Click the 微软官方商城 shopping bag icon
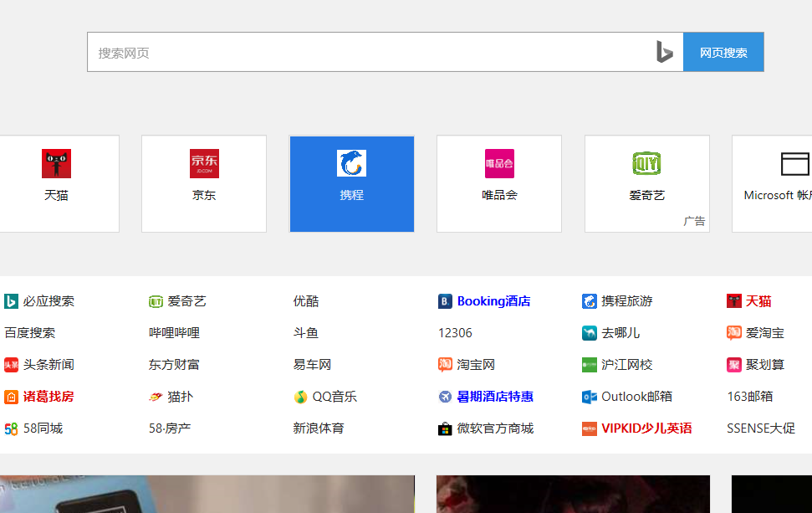The height and width of the screenshot is (513, 812). (x=445, y=428)
